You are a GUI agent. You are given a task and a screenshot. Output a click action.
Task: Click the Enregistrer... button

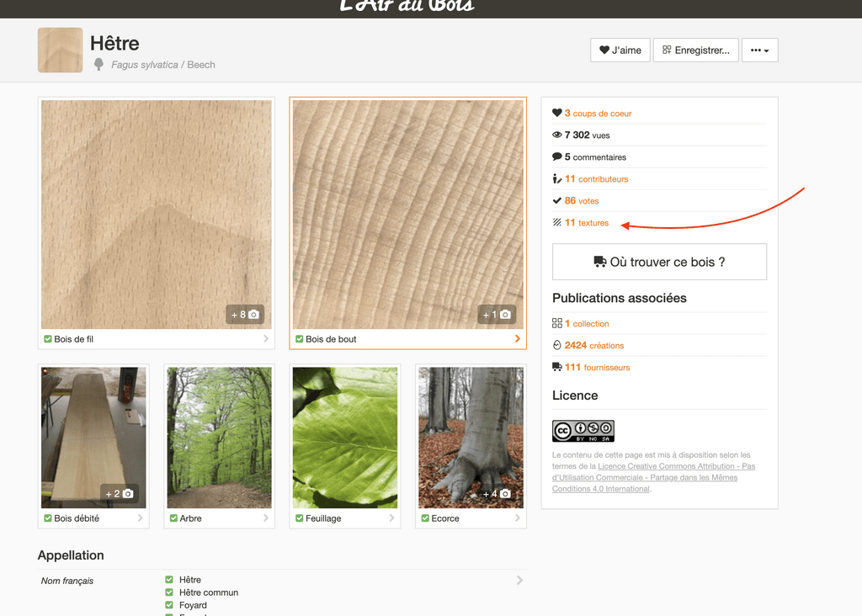[696, 50]
